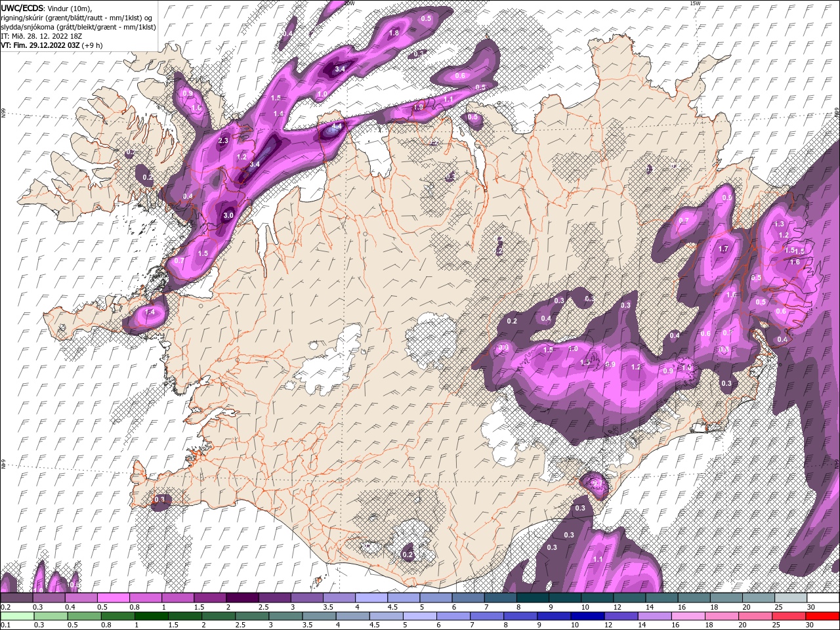Select the pale gray 25 swatch in the upper legend row

tap(790, 598)
